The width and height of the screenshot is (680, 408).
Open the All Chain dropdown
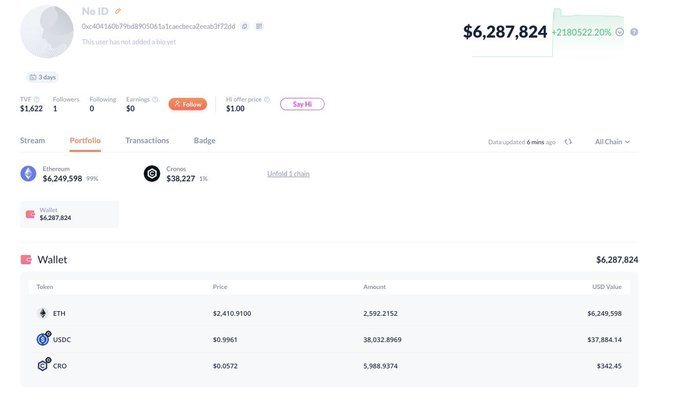click(612, 142)
